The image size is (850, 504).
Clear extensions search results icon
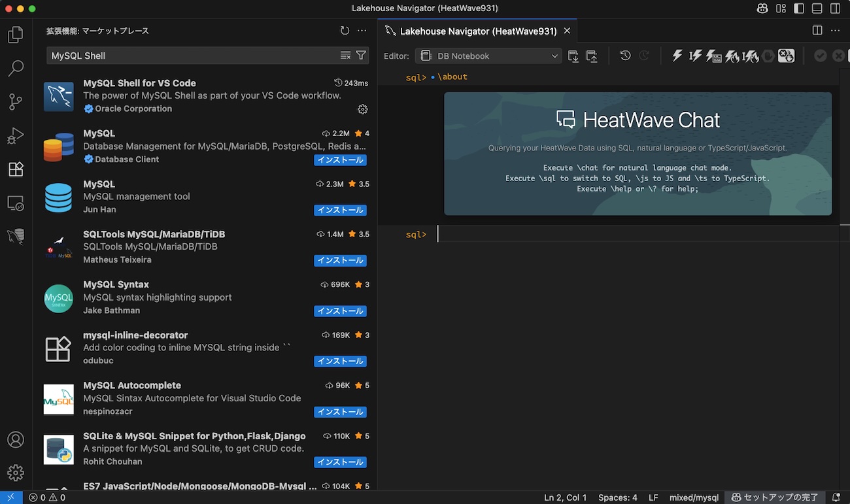tap(346, 56)
